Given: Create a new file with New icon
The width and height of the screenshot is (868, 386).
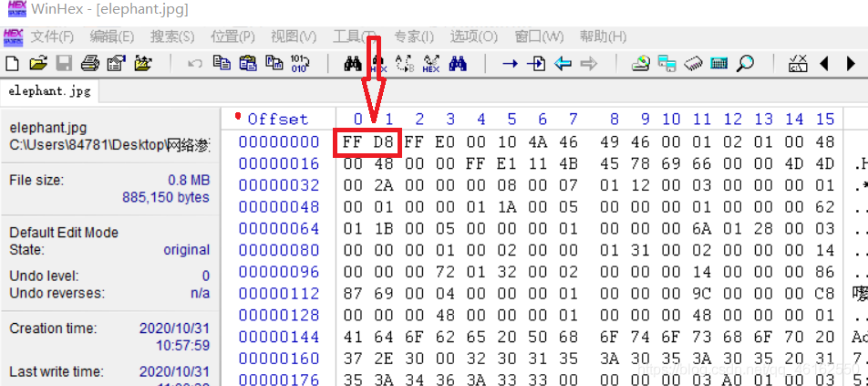Looking at the screenshot, I should tap(12, 63).
